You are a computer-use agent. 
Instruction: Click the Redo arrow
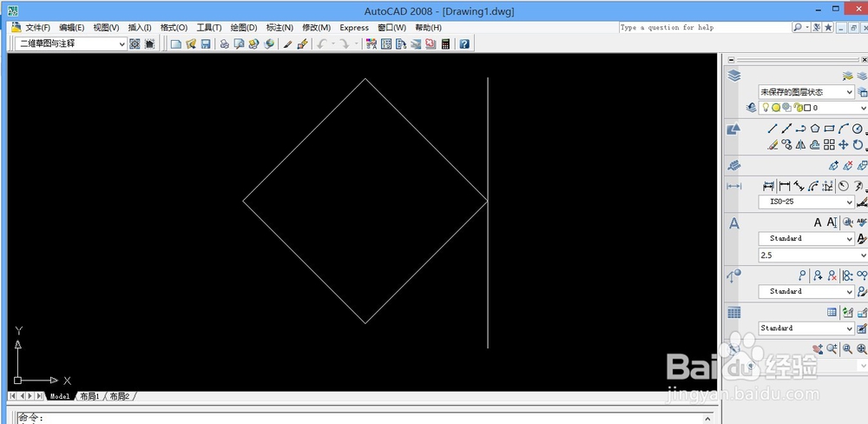(345, 43)
